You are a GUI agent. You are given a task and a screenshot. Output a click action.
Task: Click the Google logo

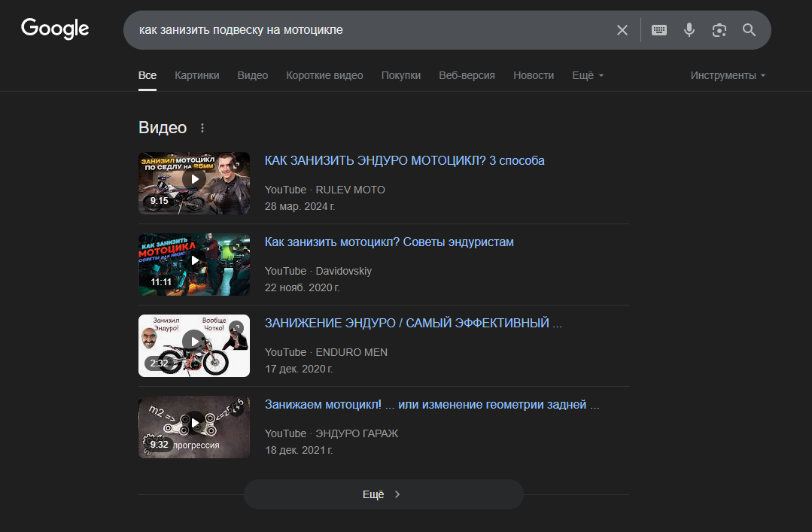point(55,29)
